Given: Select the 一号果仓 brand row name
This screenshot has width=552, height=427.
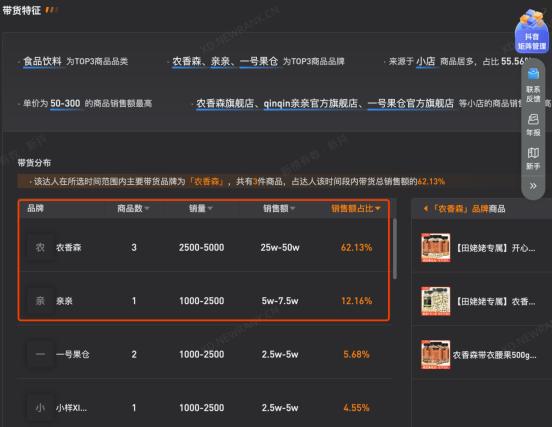Looking at the screenshot, I should coord(73,354).
